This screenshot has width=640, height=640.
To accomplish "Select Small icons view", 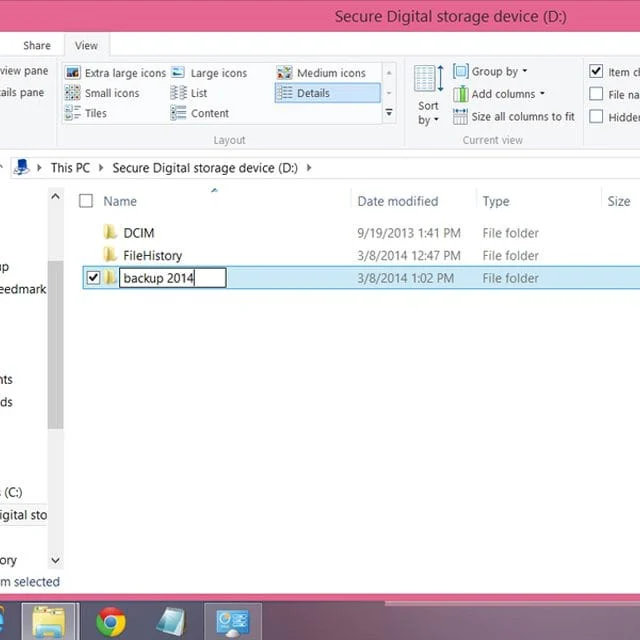I will tap(102, 93).
